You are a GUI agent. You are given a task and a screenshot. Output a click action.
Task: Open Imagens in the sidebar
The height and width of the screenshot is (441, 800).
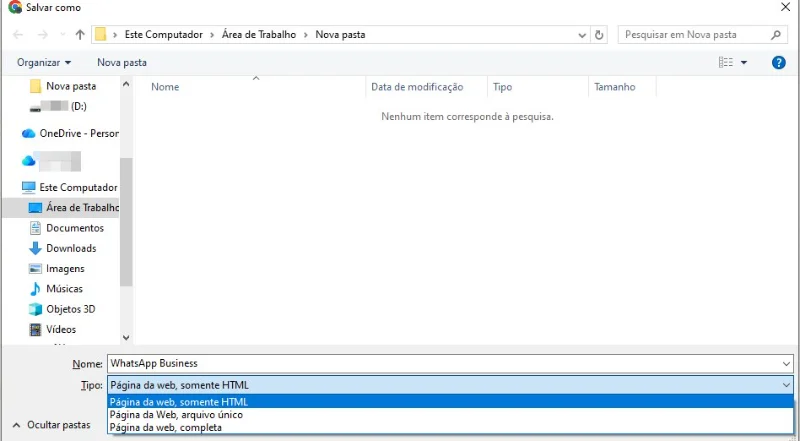click(57, 268)
